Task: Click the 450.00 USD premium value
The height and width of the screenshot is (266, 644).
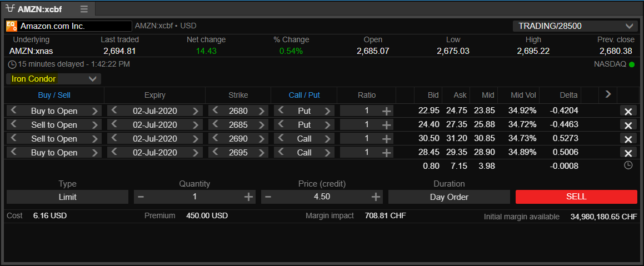Action: (x=207, y=215)
